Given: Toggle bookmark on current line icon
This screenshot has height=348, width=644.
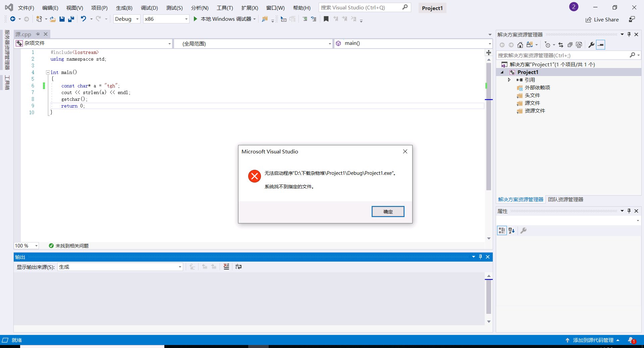Looking at the screenshot, I should 326,19.
